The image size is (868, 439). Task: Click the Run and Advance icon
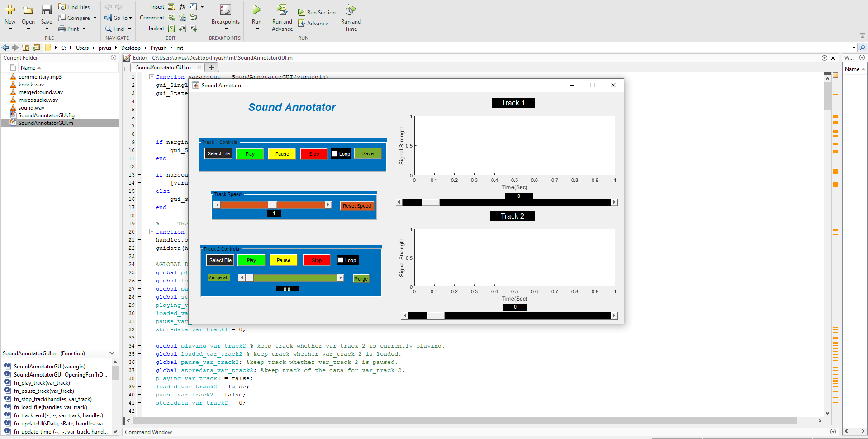pos(282,10)
